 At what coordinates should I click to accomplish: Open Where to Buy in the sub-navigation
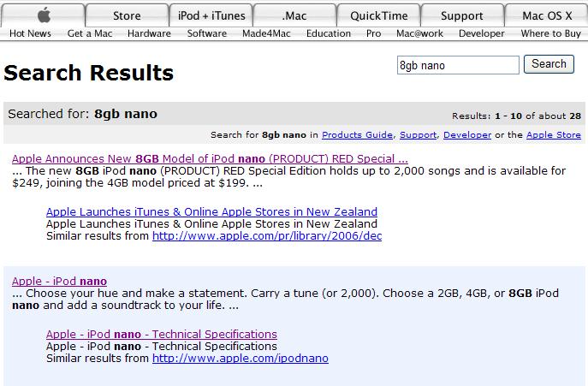tap(550, 33)
